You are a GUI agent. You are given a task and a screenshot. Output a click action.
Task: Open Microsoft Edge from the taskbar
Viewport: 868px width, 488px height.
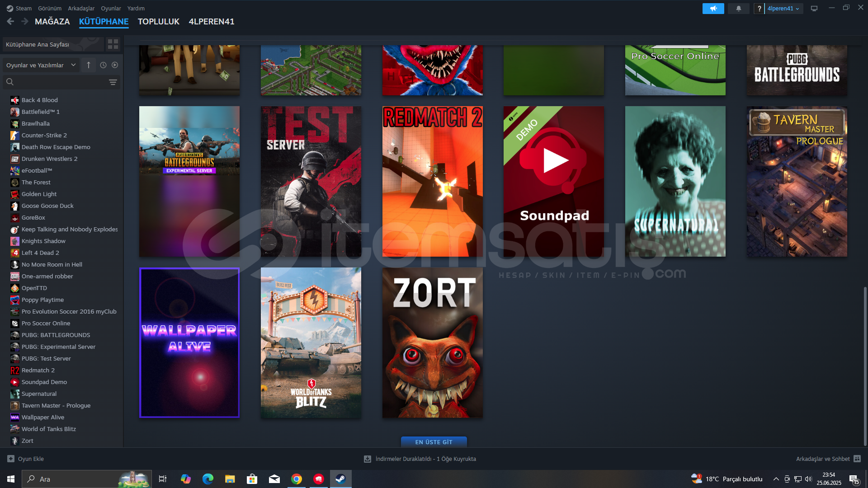click(208, 479)
